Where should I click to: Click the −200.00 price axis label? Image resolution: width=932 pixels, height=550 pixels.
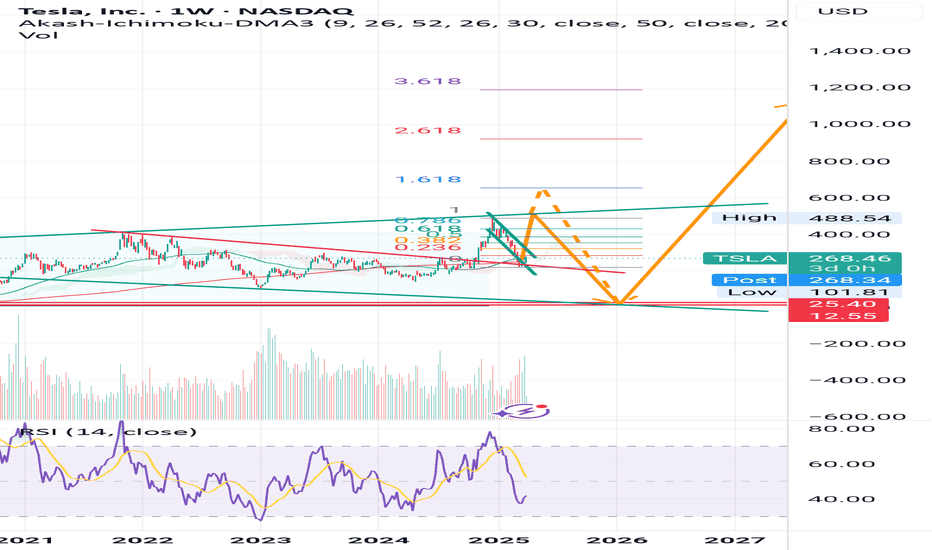click(x=858, y=344)
